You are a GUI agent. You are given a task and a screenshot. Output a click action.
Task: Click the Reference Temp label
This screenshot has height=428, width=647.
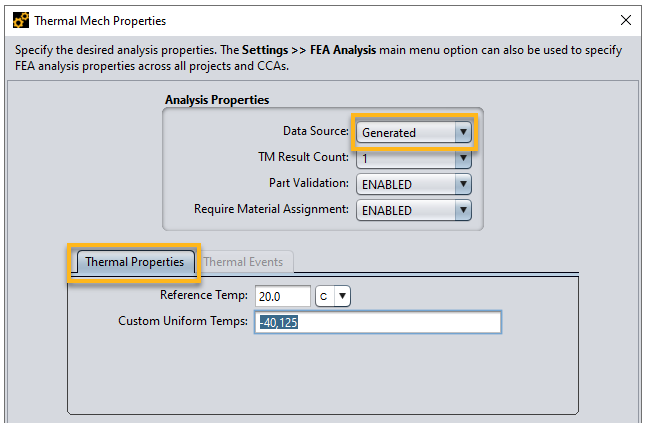203,296
